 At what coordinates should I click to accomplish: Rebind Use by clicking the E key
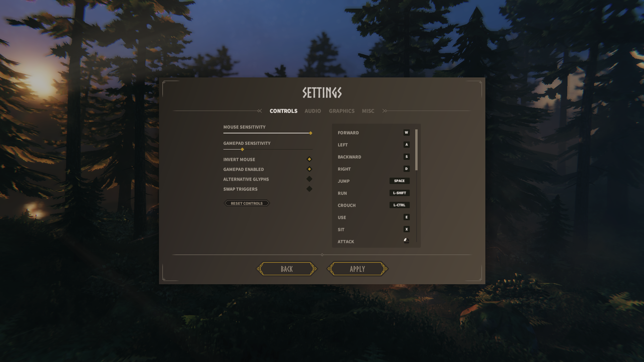coord(406,217)
